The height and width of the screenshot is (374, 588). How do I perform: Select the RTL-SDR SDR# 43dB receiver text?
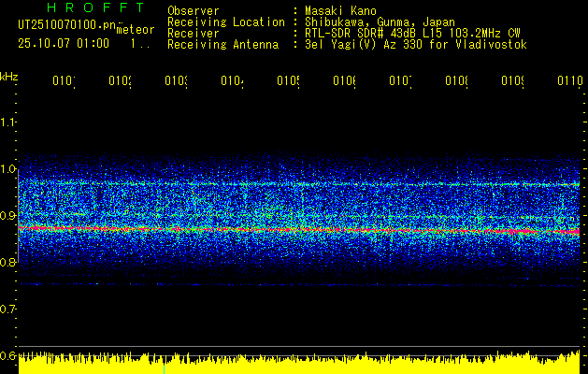(x=412, y=34)
